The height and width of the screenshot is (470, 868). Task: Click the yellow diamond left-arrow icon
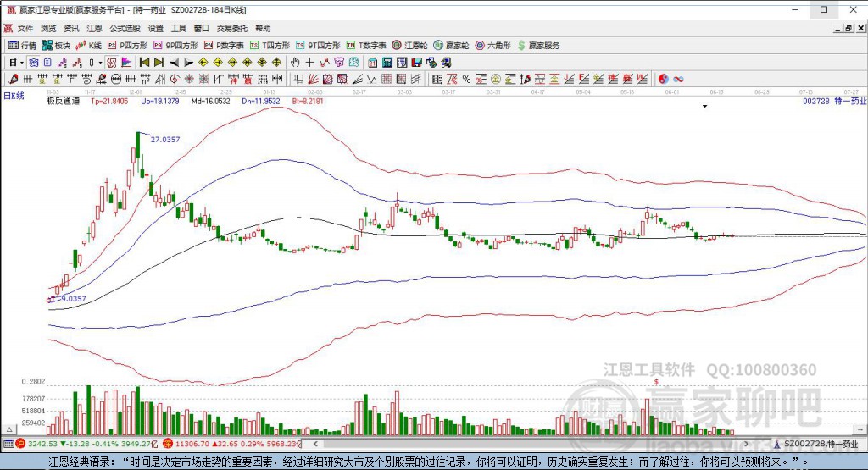pos(203,63)
